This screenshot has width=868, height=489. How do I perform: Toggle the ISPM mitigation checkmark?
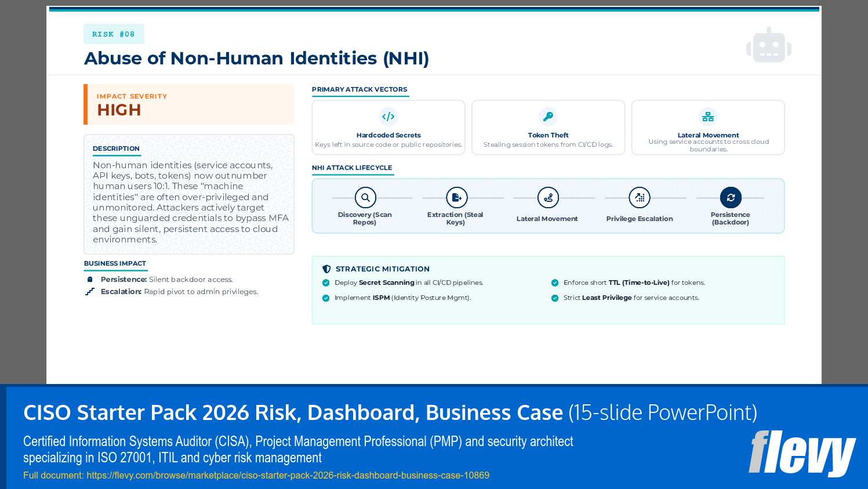coord(325,297)
